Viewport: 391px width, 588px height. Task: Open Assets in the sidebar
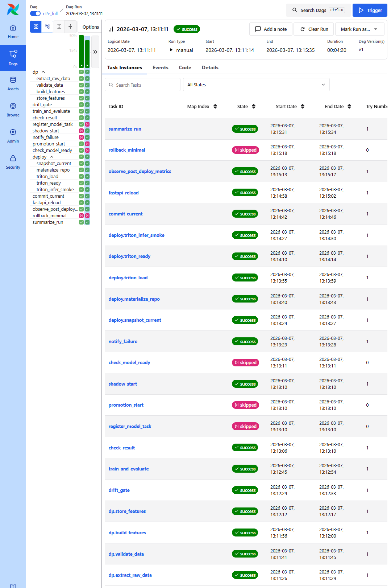pyautogui.click(x=13, y=83)
